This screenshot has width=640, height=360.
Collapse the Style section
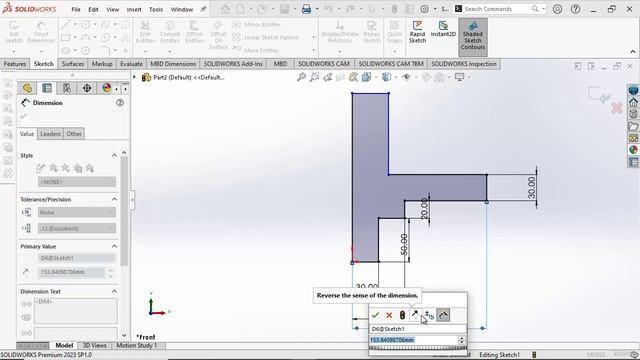tap(114, 156)
